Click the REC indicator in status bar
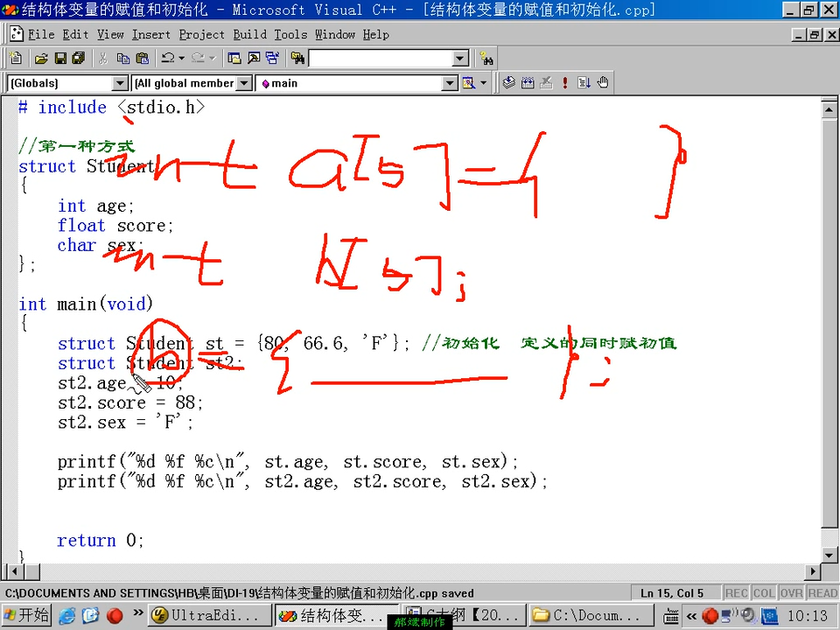Viewport: 840px width, 630px height. [x=736, y=593]
